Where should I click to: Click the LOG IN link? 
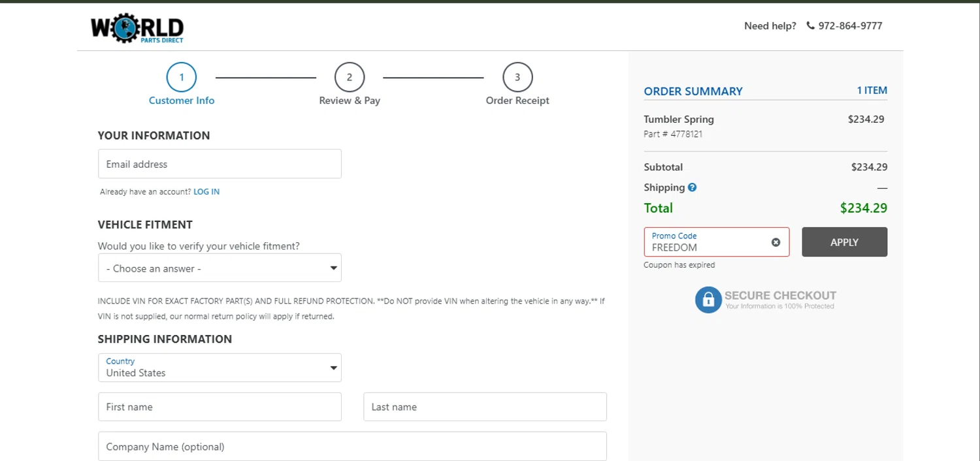(x=206, y=192)
